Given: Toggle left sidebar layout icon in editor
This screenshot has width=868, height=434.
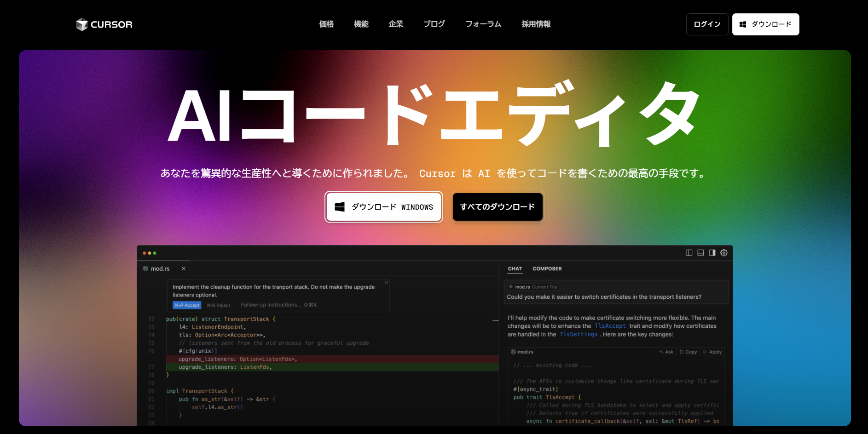Looking at the screenshot, I should (689, 253).
